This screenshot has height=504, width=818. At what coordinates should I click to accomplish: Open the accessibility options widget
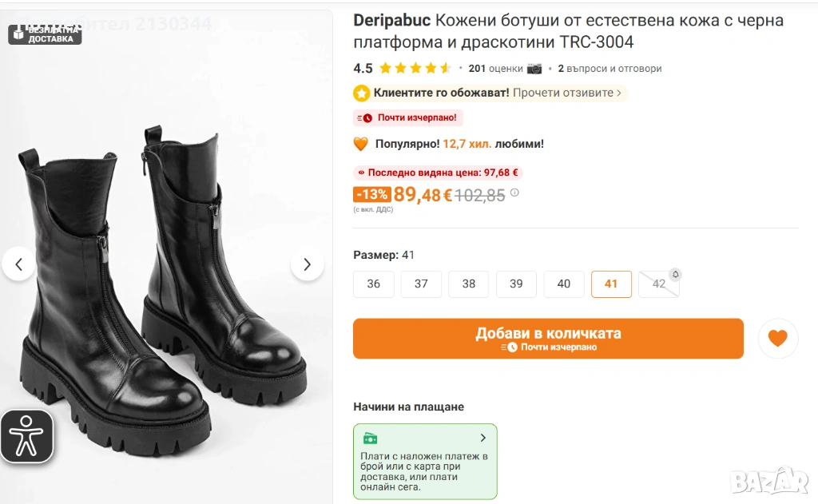27,436
